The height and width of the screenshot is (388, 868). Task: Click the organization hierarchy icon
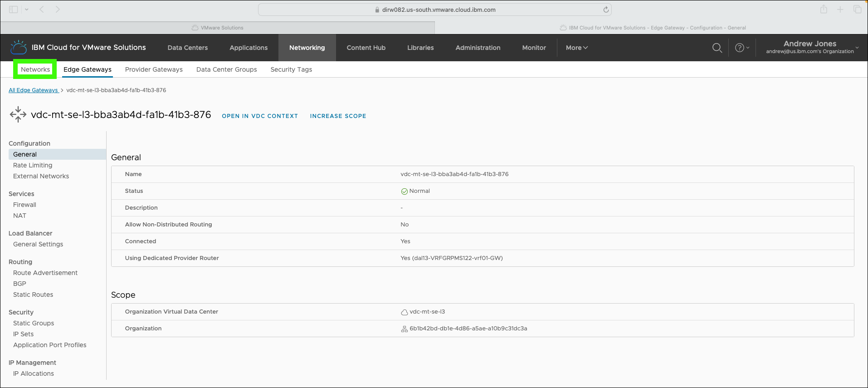pos(404,329)
